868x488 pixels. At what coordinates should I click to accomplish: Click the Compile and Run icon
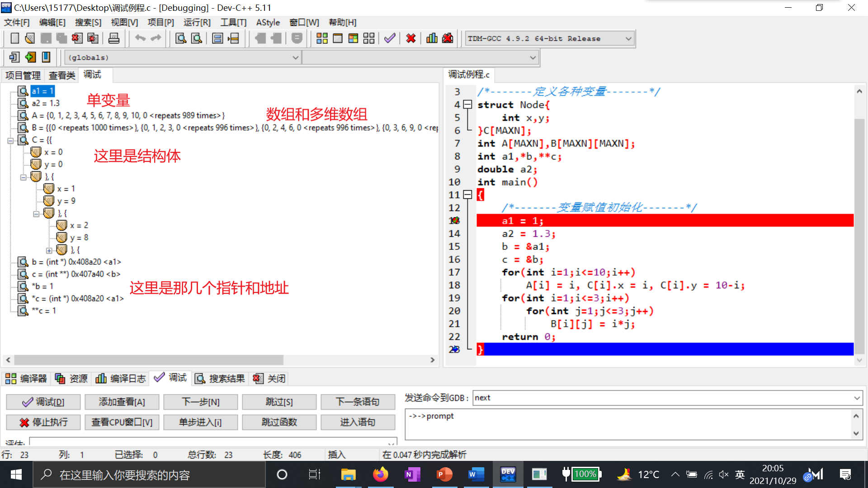click(x=353, y=38)
